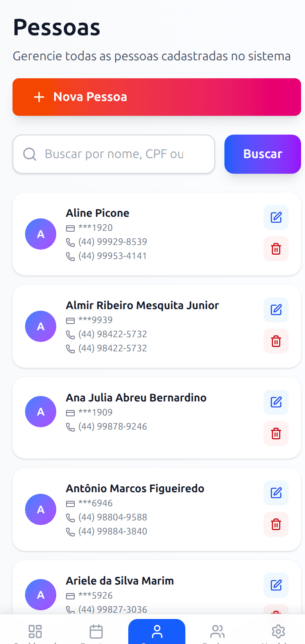Click edit icon for Ariele da Silva Marim
305x644 pixels.
(x=276, y=585)
